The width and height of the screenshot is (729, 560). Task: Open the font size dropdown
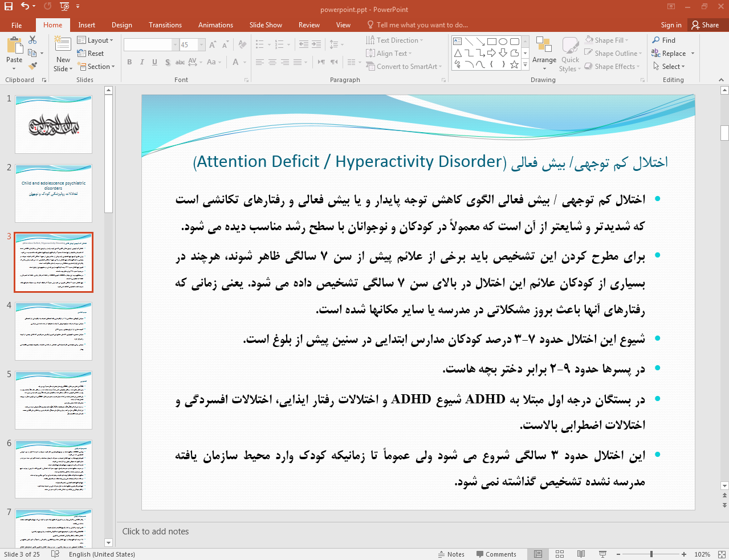pos(201,44)
